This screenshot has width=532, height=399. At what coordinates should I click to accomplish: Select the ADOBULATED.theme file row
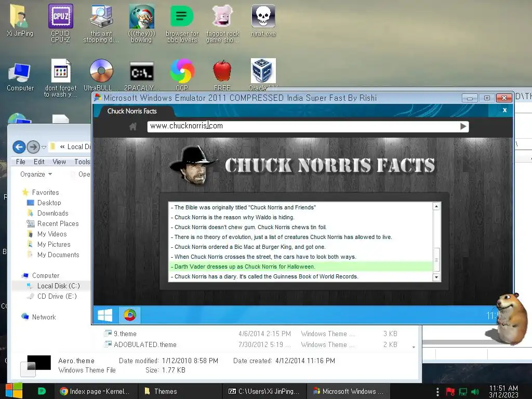[251, 345]
